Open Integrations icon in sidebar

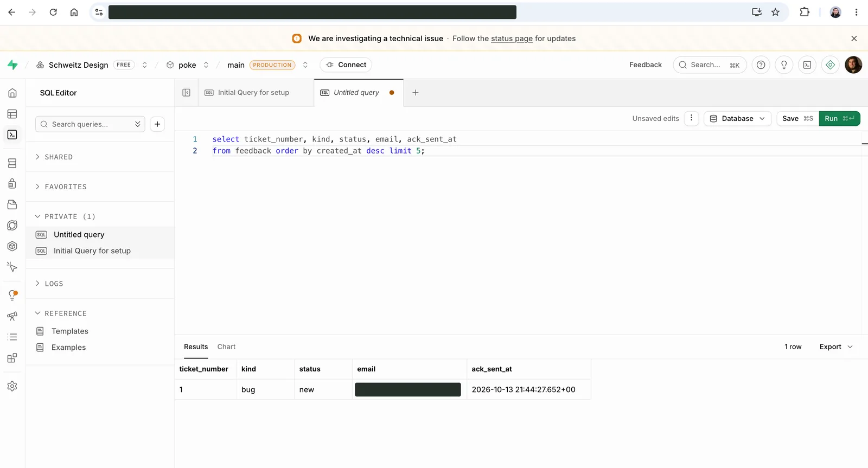pos(12,358)
